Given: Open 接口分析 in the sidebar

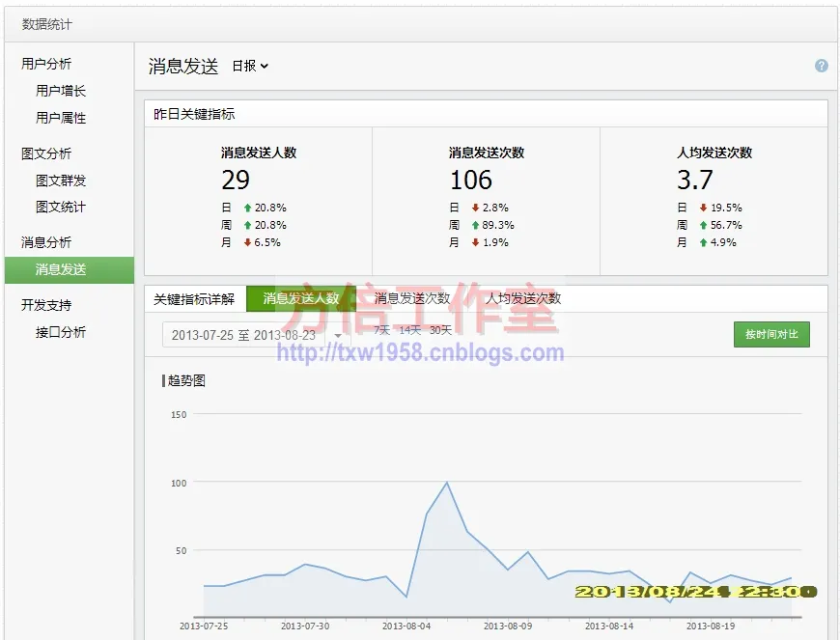Looking at the screenshot, I should pos(61,332).
